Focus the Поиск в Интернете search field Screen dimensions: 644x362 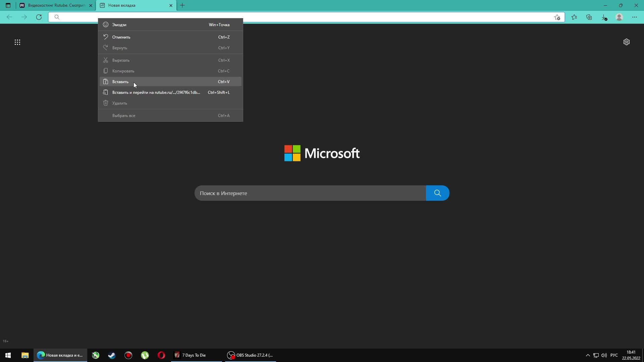coord(310,193)
